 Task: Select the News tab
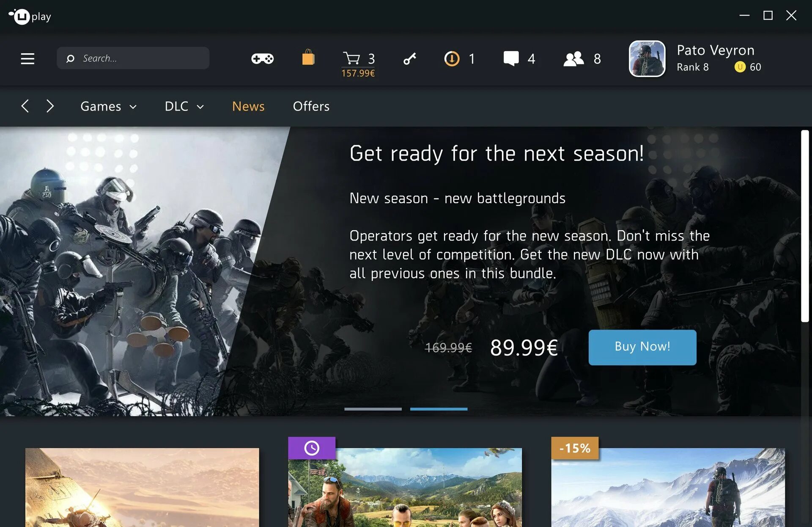[x=248, y=105]
